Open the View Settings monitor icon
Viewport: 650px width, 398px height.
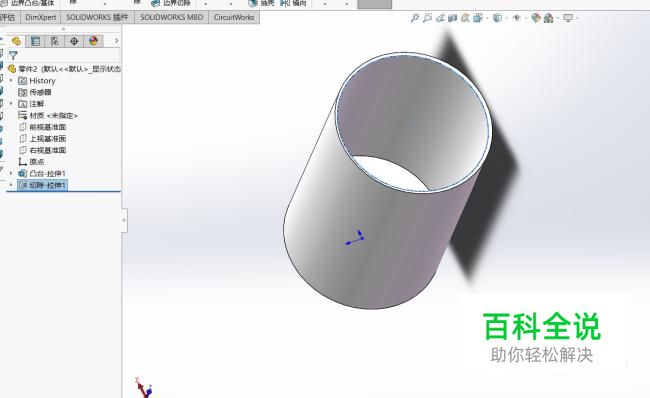[x=568, y=18]
